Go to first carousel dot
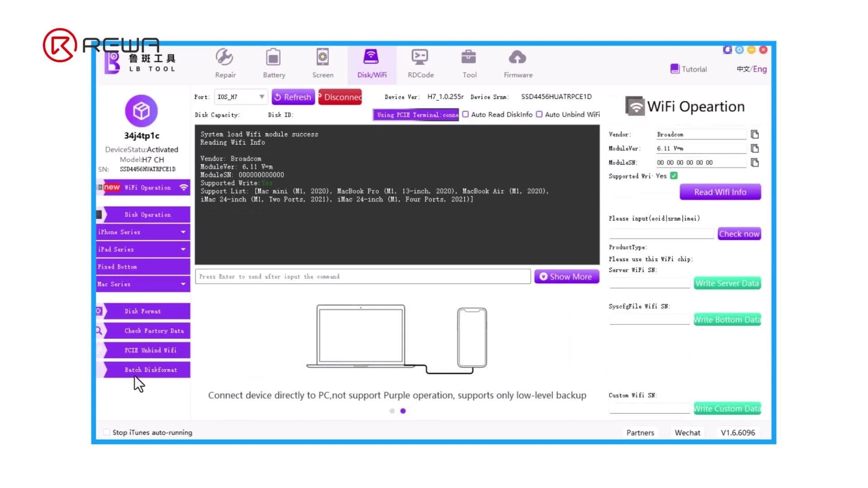 coord(392,411)
